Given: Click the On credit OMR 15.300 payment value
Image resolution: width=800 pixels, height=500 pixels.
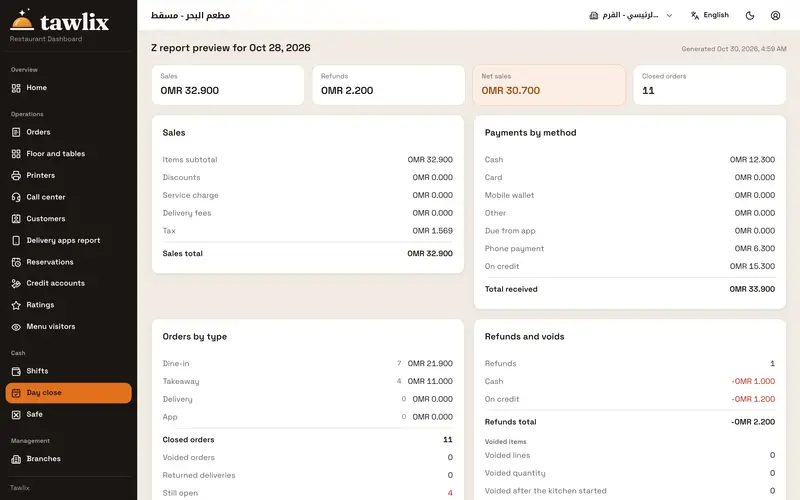Looking at the screenshot, I should (752, 266).
